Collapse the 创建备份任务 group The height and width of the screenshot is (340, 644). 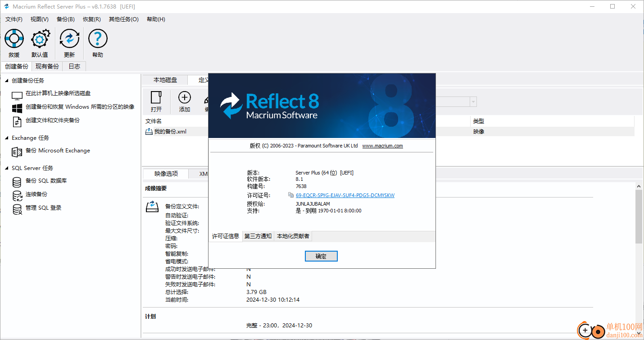[7, 80]
